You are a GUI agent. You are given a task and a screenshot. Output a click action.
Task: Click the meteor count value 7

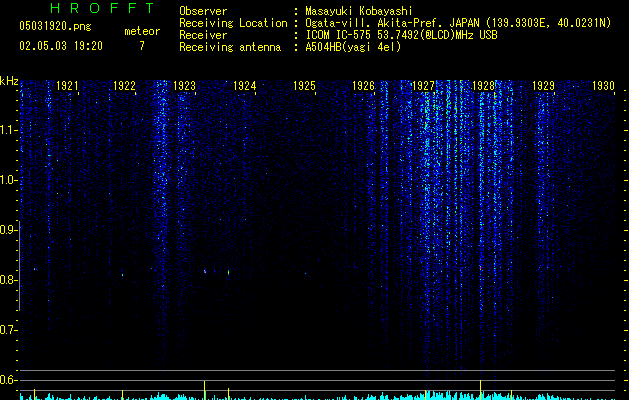pyautogui.click(x=142, y=46)
